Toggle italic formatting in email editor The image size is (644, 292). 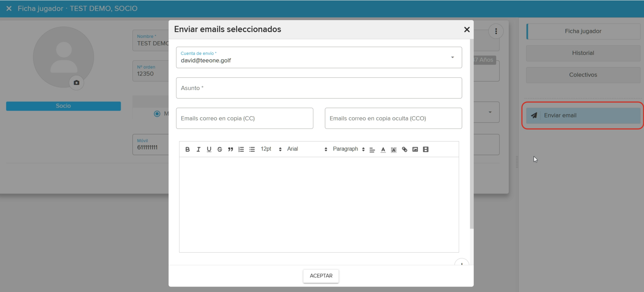coord(198,149)
